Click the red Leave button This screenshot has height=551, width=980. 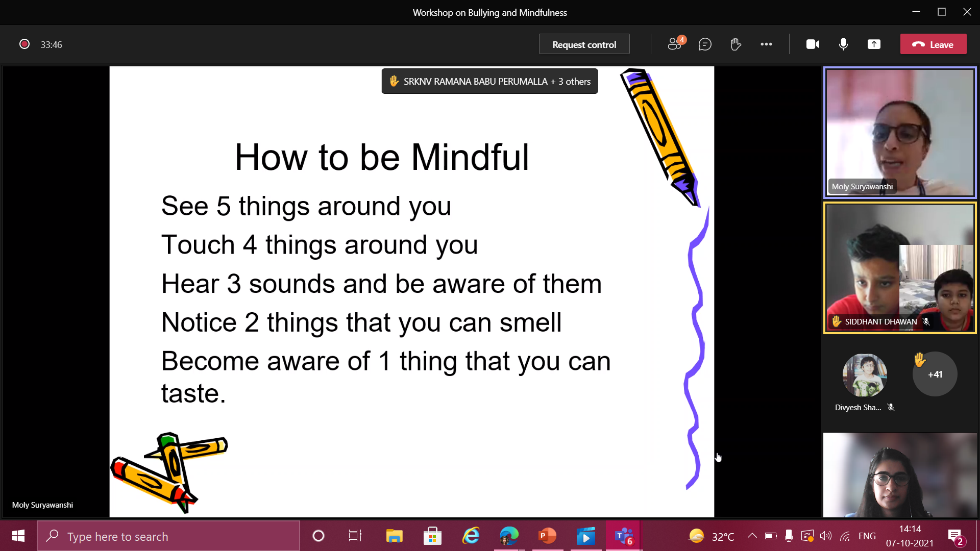[x=933, y=44]
